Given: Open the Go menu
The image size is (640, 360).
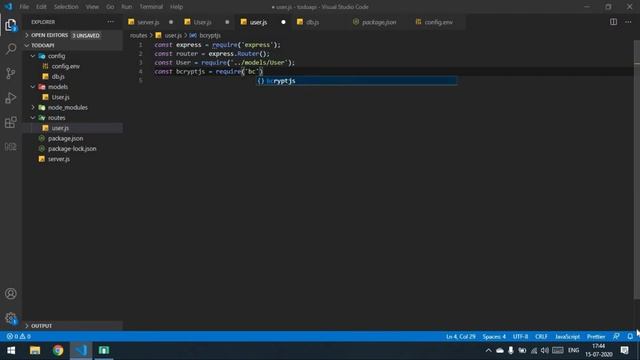Looking at the screenshot, I should pos(110,7).
